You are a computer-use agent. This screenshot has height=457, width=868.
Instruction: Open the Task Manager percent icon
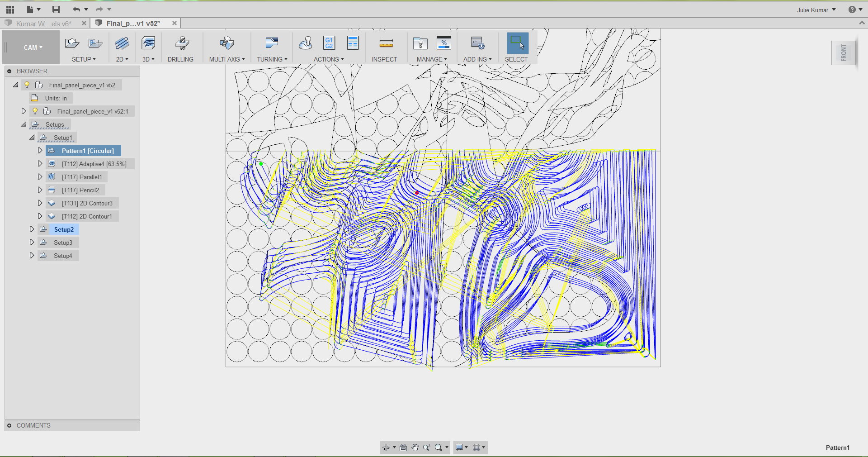[x=444, y=43]
